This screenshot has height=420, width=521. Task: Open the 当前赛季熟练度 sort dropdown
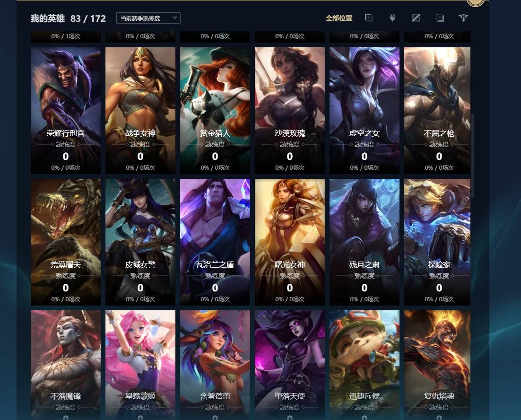point(148,18)
